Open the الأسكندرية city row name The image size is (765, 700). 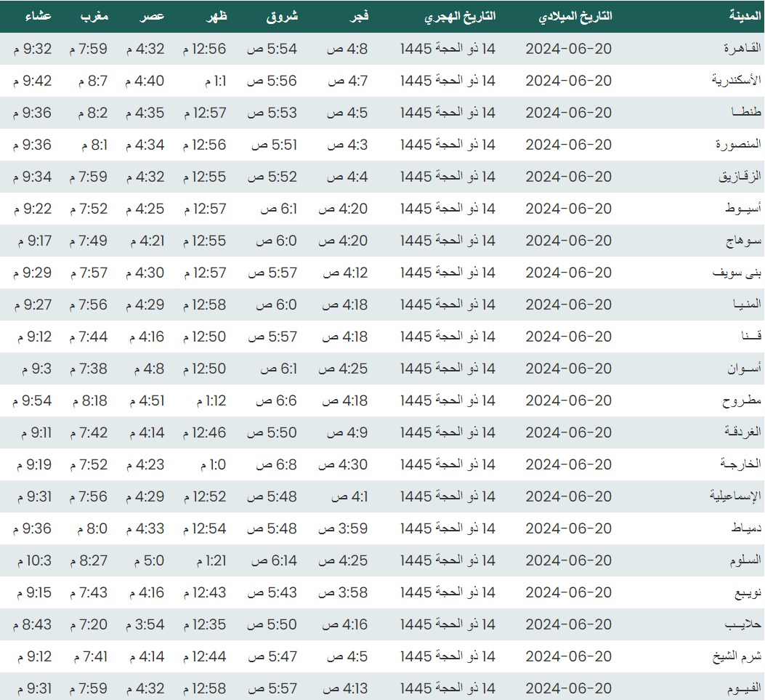point(736,81)
